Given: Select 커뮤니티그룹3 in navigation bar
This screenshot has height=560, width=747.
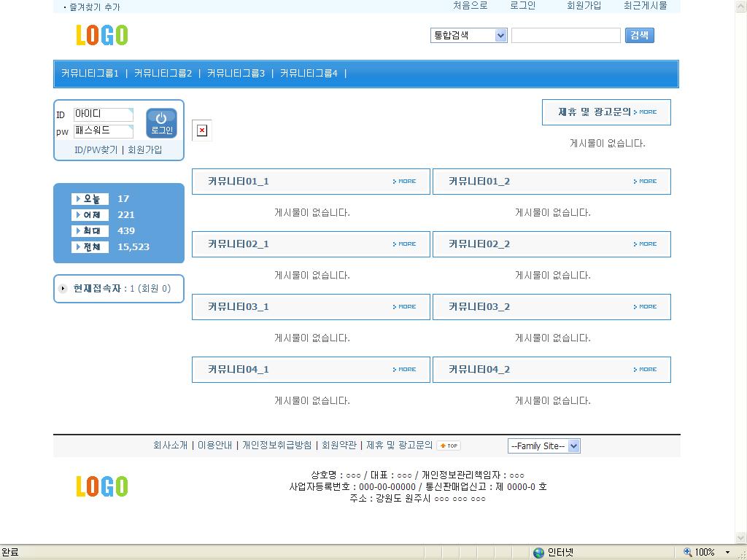Looking at the screenshot, I should click(x=236, y=74).
